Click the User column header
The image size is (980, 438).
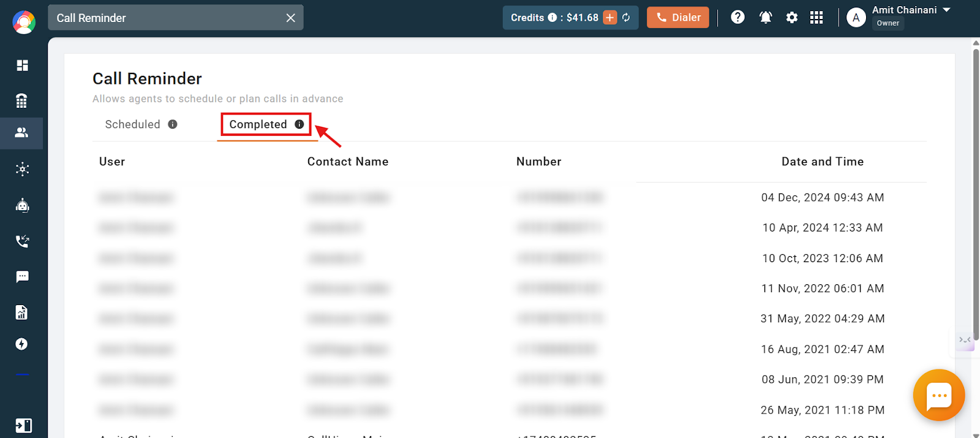pos(112,162)
